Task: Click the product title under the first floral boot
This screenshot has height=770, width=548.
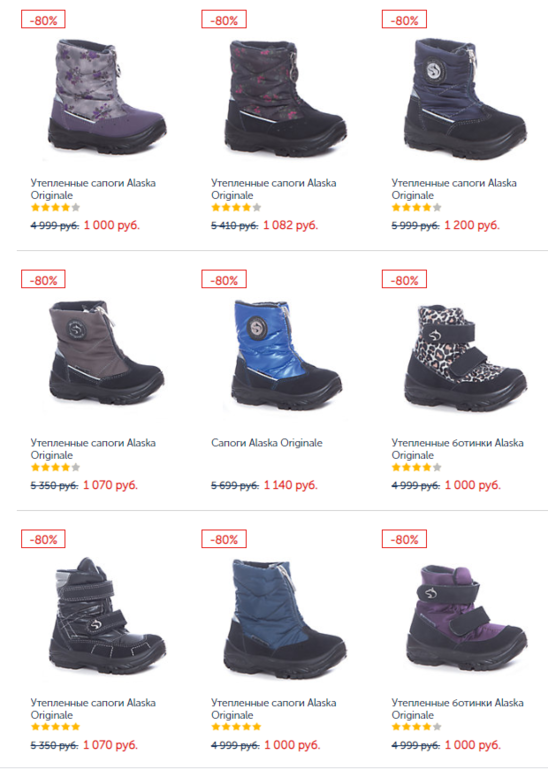Action: coord(93,189)
